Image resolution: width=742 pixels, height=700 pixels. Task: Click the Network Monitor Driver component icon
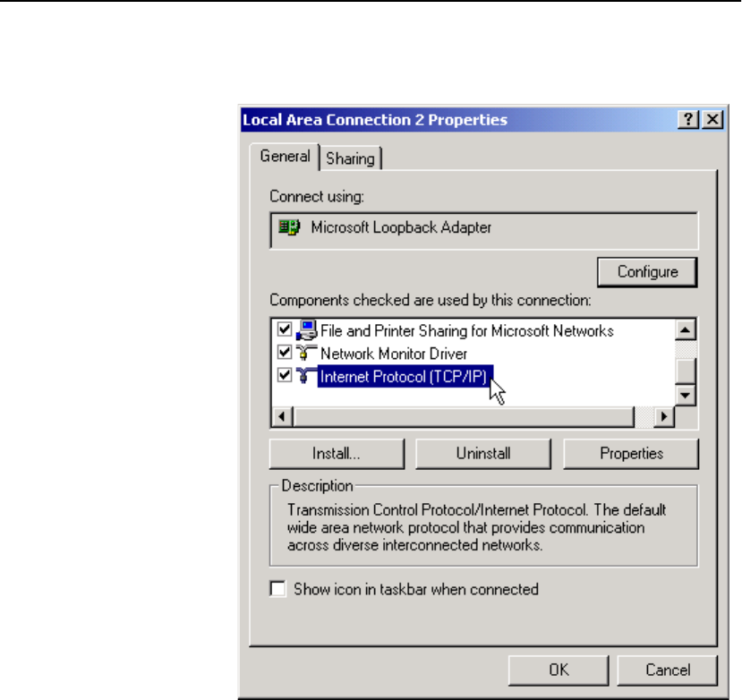pos(307,353)
